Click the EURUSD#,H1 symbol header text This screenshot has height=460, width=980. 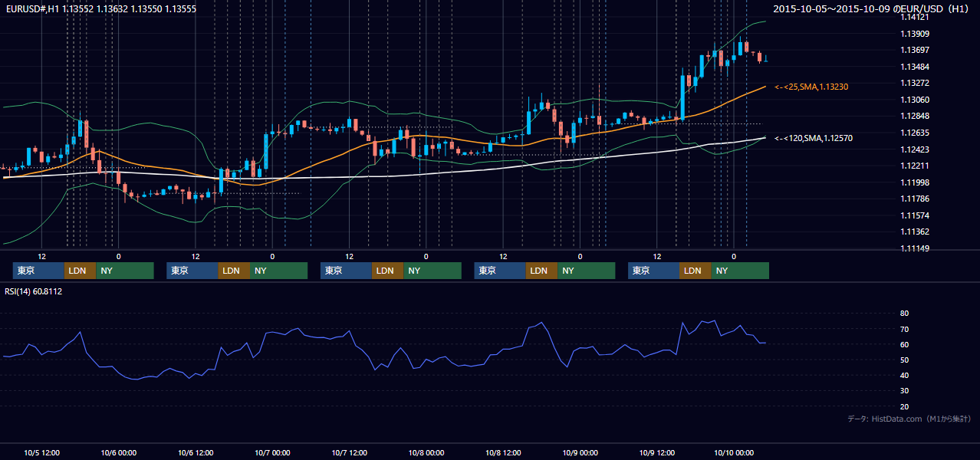pos(101,8)
